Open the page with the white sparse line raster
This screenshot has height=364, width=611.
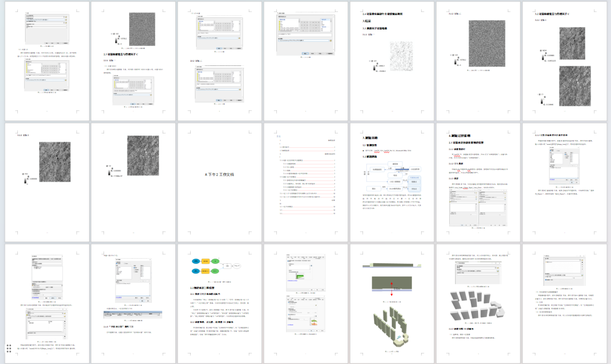pyautogui.click(x=392, y=61)
